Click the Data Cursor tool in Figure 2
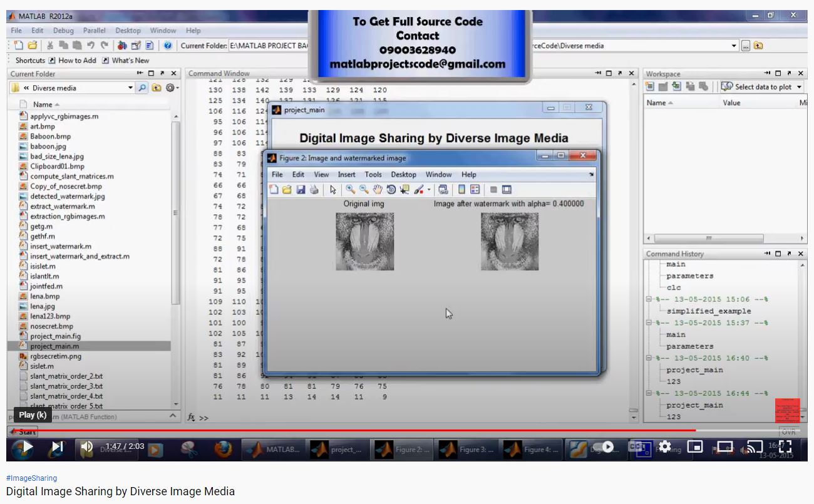Screen dimensions: 814x504 click(404, 190)
